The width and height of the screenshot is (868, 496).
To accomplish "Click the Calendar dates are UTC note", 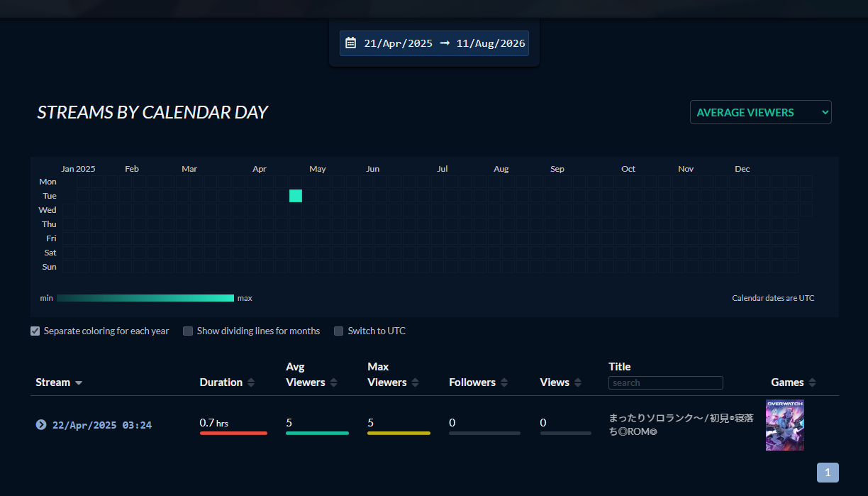I will click(x=773, y=298).
